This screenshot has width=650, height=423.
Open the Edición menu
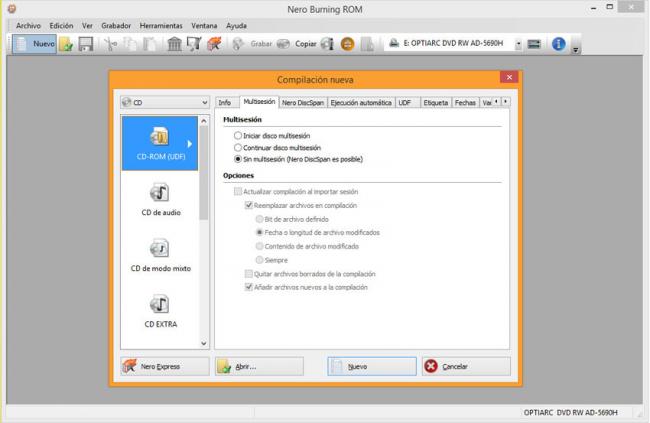(x=61, y=26)
